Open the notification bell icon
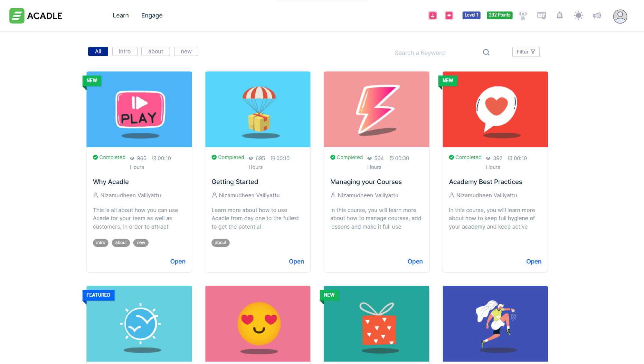 click(559, 15)
